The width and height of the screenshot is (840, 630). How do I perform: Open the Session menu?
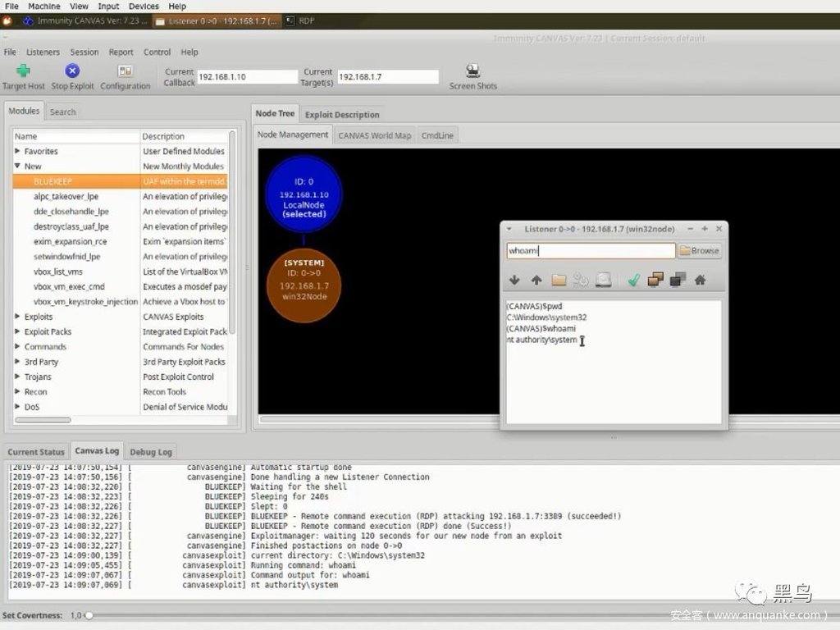(84, 52)
